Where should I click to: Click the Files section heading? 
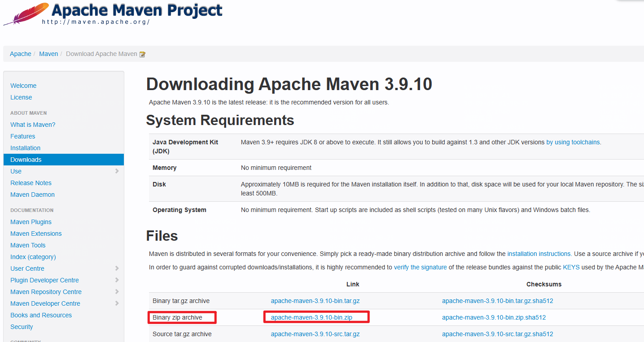point(162,236)
